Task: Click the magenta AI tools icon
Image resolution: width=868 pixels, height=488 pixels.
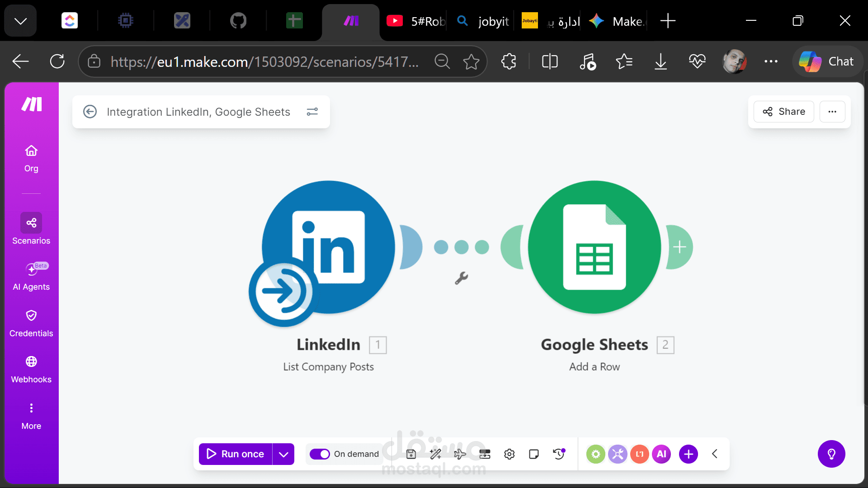Action: coord(661,454)
